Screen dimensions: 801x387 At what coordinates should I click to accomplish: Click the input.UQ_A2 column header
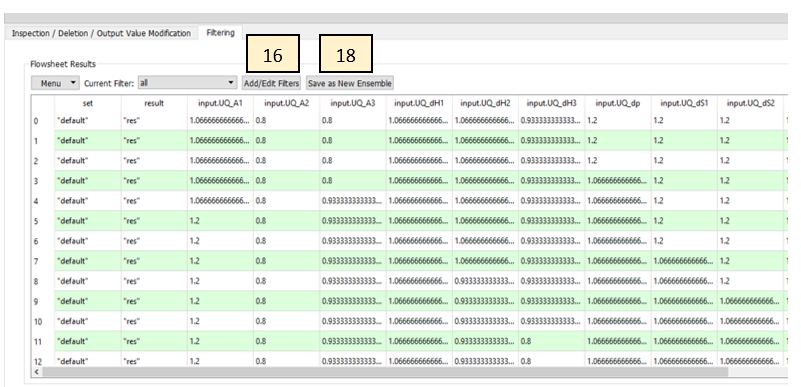tap(287, 103)
